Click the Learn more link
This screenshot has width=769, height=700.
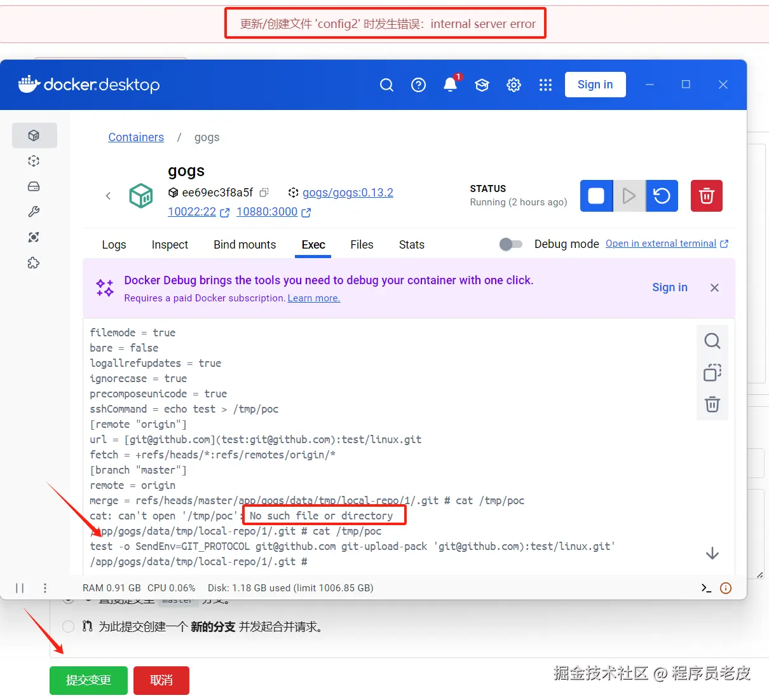314,298
